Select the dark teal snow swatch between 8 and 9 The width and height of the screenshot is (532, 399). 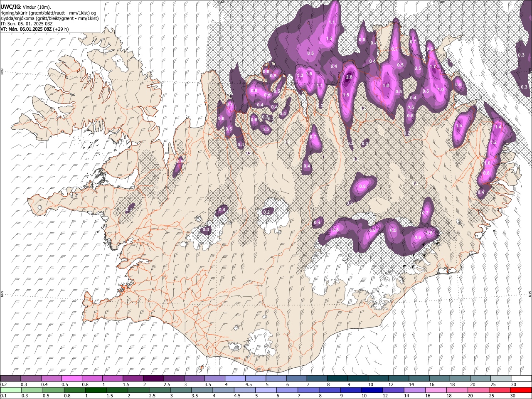[337, 379]
